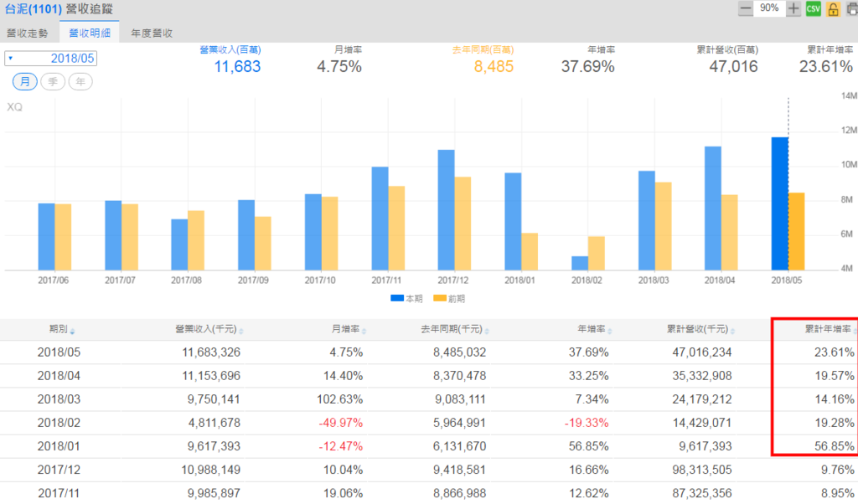Image resolution: width=858 pixels, height=504 pixels.
Task: Click the blue 2018/02 current period bar
Action: pos(580,264)
